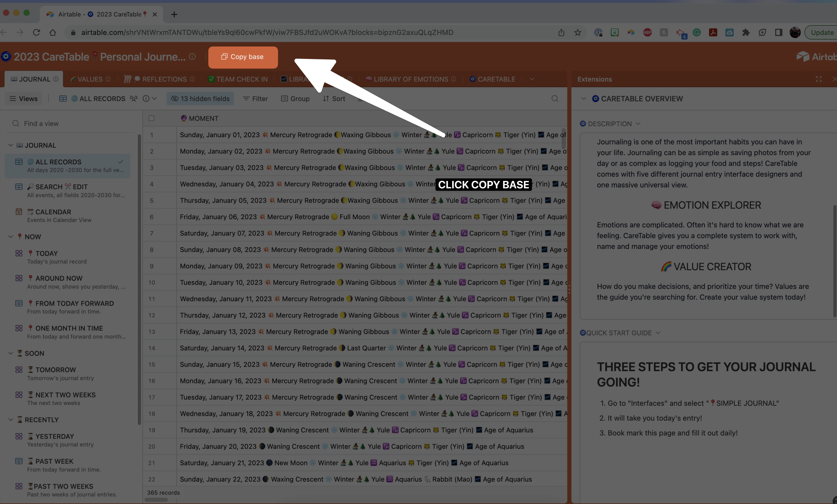The width and height of the screenshot is (837, 504).
Task: Show the 13 hidden fields
Action: [x=200, y=99]
